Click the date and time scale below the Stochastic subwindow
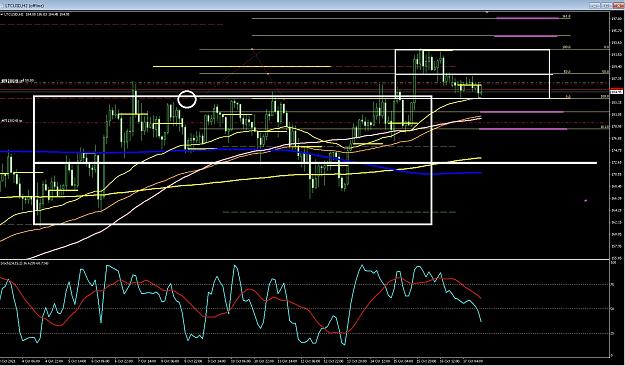 click(x=305, y=361)
